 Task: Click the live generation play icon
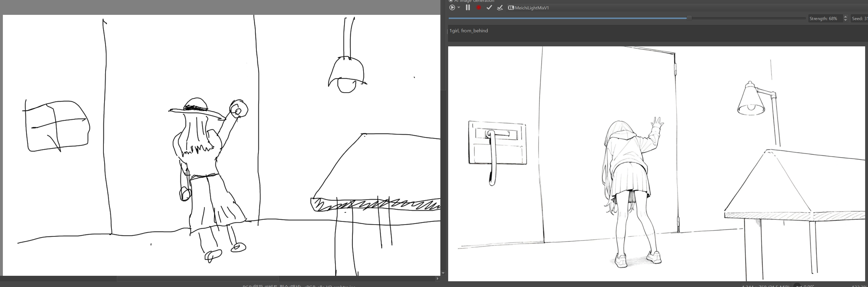(452, 7)
